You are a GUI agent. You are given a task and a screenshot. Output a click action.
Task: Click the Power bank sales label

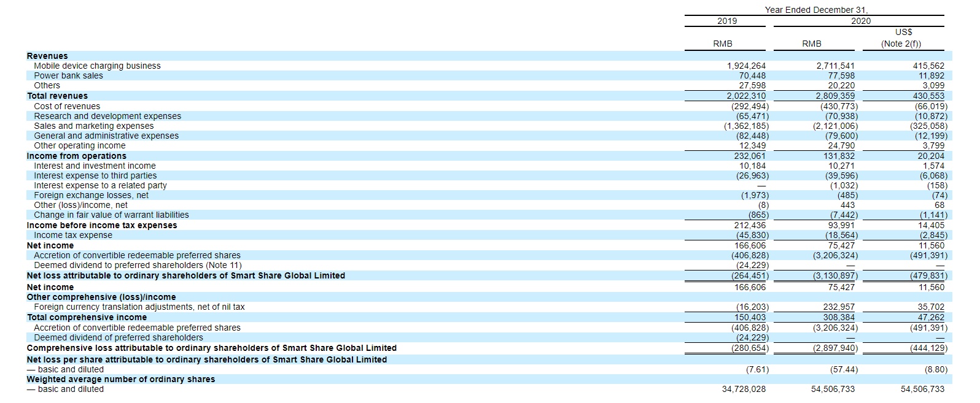[68, 75]
